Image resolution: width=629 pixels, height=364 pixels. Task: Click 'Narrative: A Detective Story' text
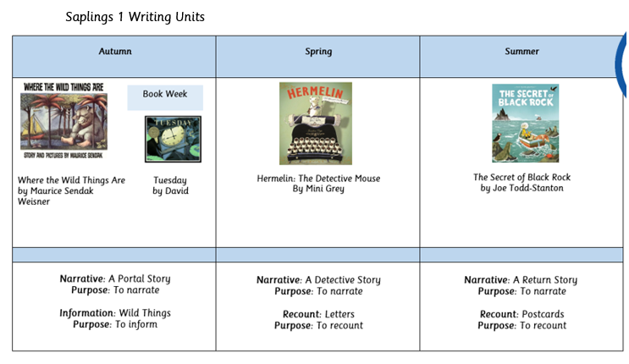[318, 280]
